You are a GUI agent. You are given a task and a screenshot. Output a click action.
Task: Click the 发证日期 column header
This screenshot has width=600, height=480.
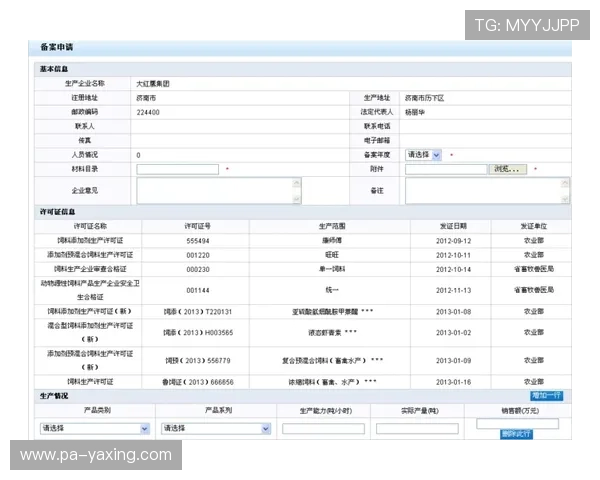coord(453,226)
